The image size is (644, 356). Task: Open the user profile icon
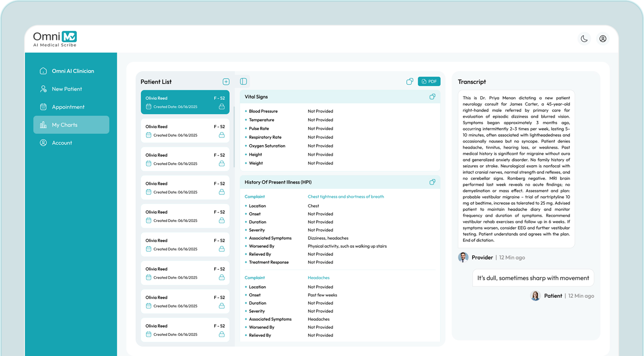pyautogui.click(x=603, y=39)
